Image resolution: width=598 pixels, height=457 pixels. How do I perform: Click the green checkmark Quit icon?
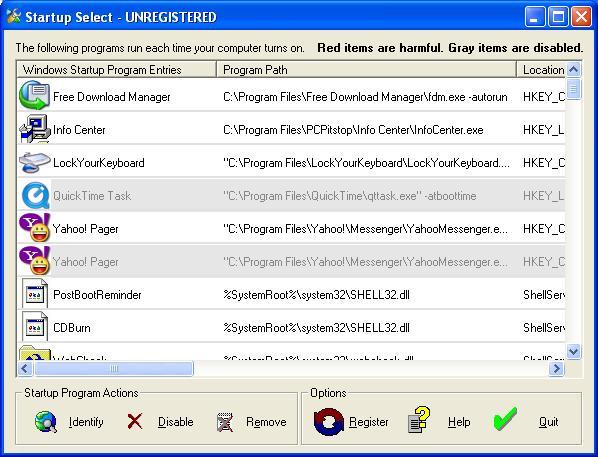[x=505, y=419]
